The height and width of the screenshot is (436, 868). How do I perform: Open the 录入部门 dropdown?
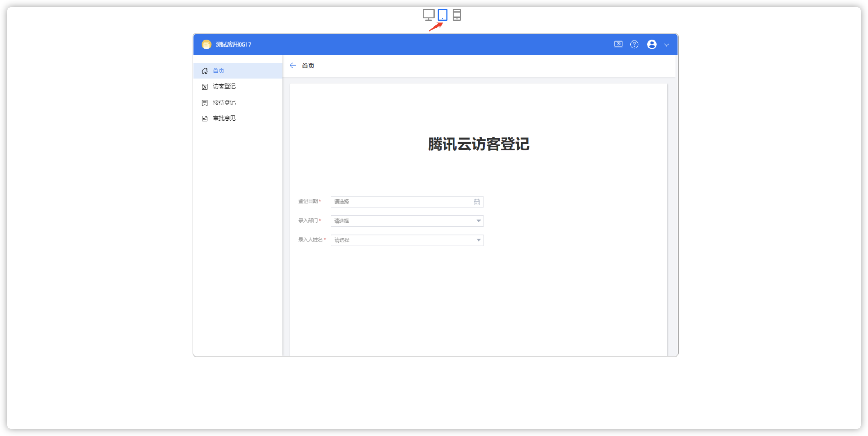tap(407, 221)
